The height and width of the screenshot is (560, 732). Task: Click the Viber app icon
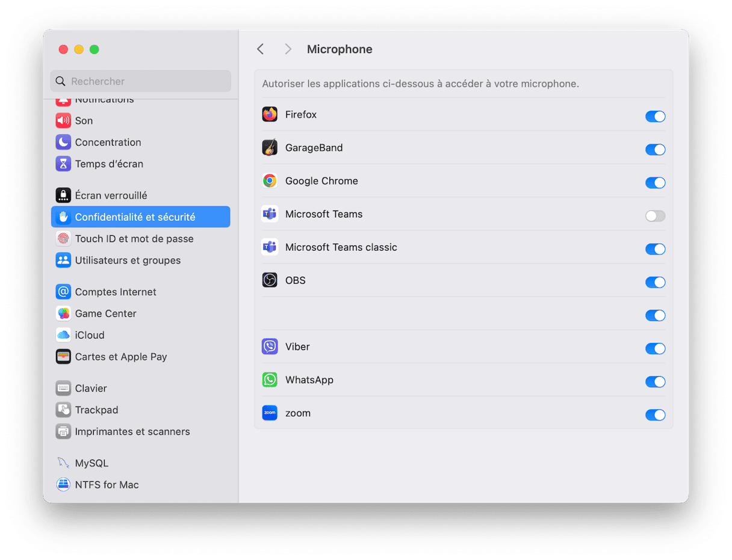270,346
